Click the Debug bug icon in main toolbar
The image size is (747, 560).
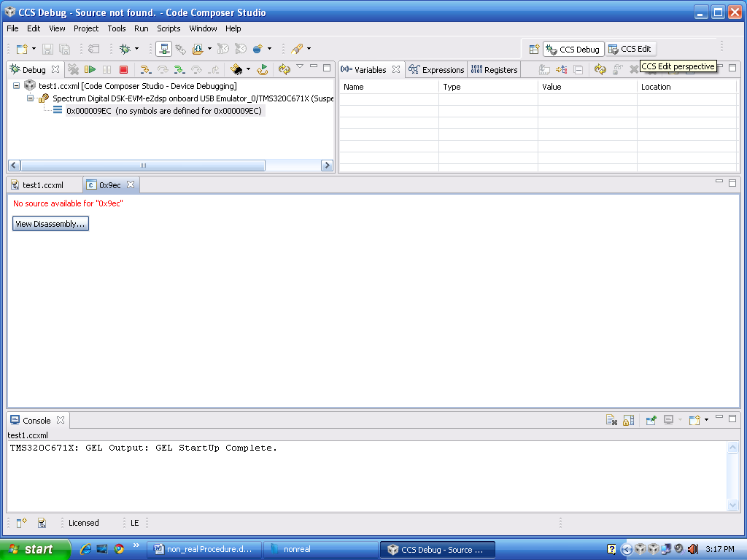pyautogui.click(x=125, y=49)
